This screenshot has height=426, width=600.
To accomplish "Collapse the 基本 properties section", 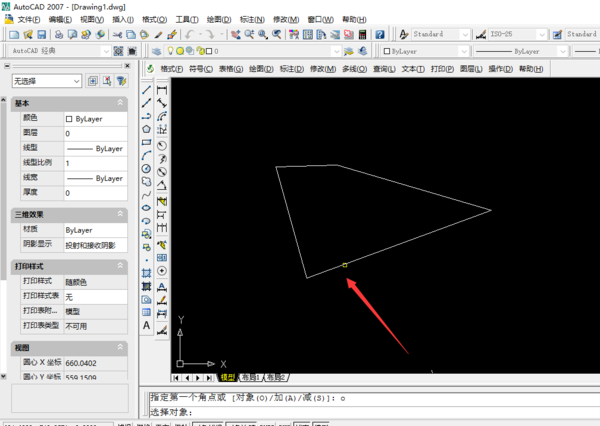I will [121, 103].
